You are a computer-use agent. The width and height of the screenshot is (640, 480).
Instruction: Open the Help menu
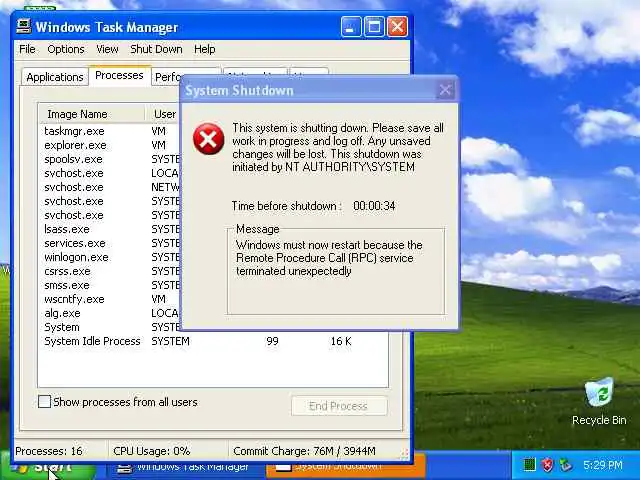[204, 49]
